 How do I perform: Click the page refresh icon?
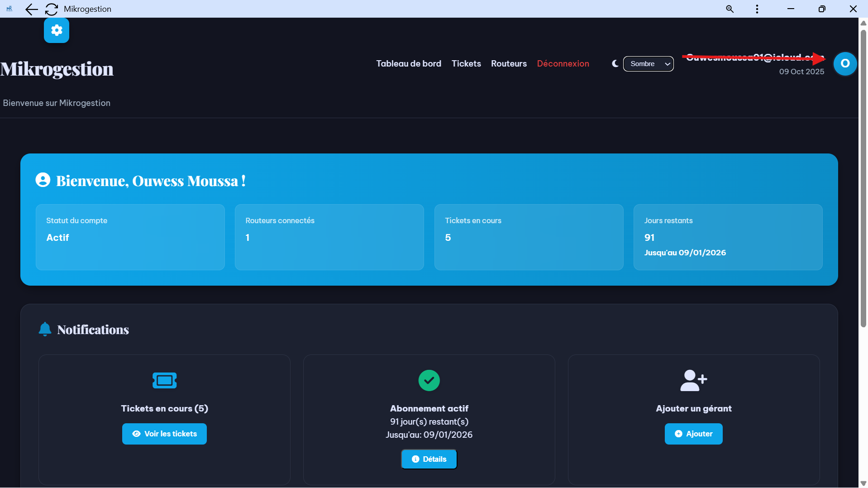tap(51, 9)
